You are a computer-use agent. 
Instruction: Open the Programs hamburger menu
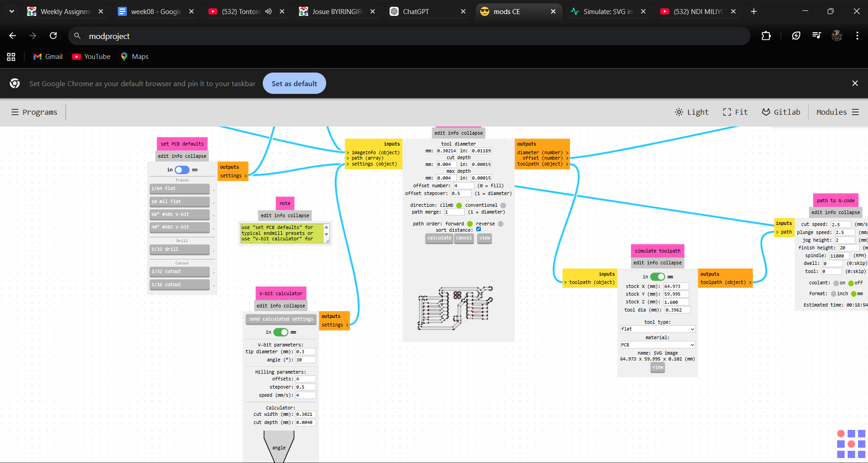[x=34, y=112]
